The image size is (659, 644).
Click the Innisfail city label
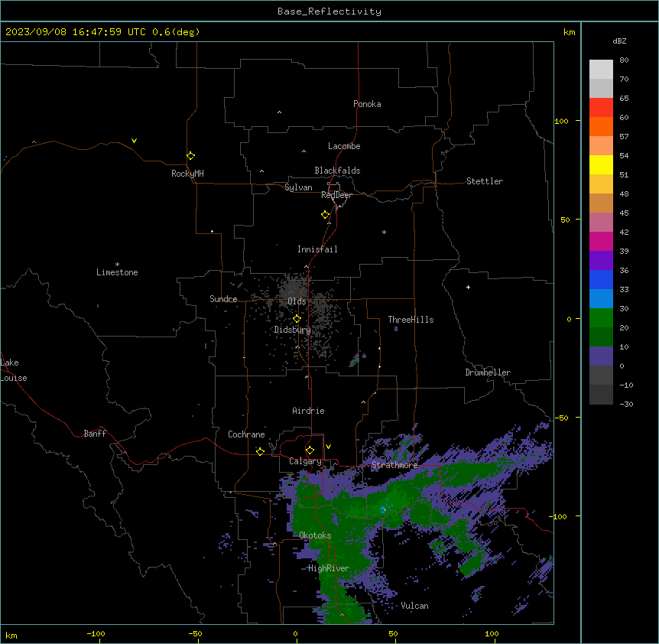coord(317,249)
